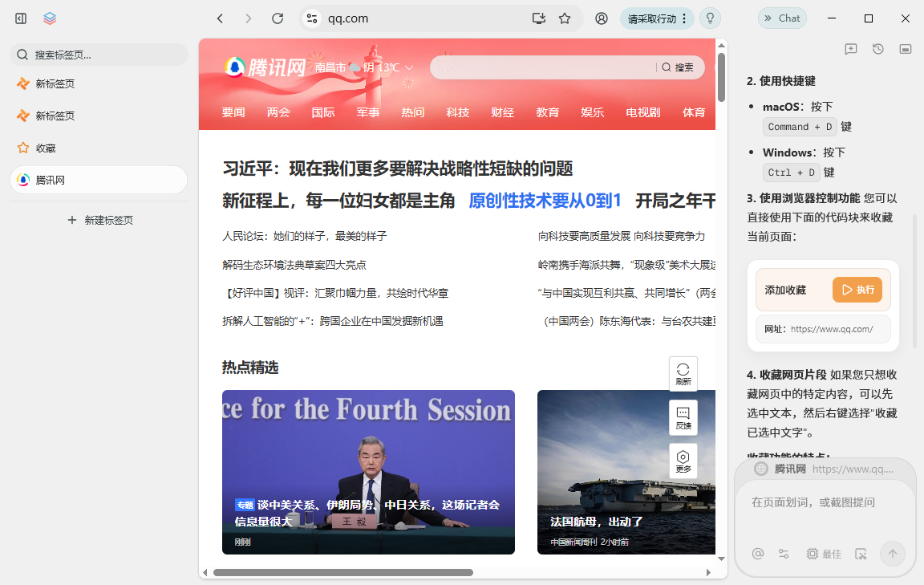The height and width of the screenshot is (585, 924).
Task: Focus the 搜索标签页 search box
Action: 99,55
